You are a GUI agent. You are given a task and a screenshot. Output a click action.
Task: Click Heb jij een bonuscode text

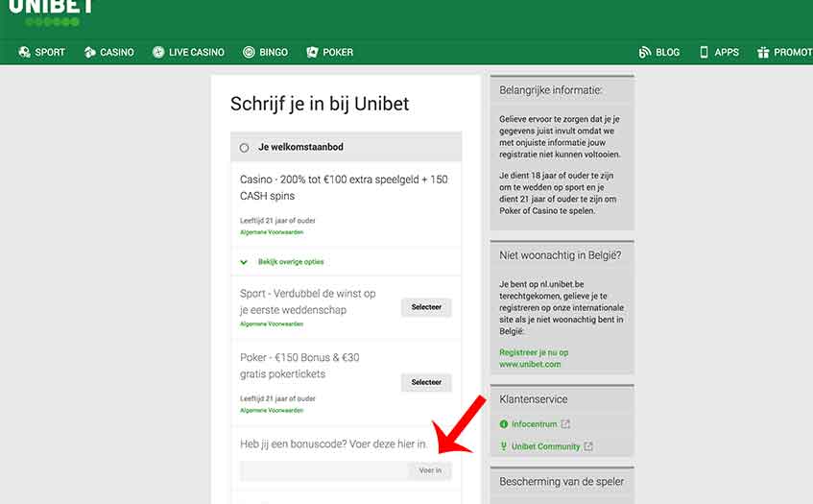pos(333,444)
